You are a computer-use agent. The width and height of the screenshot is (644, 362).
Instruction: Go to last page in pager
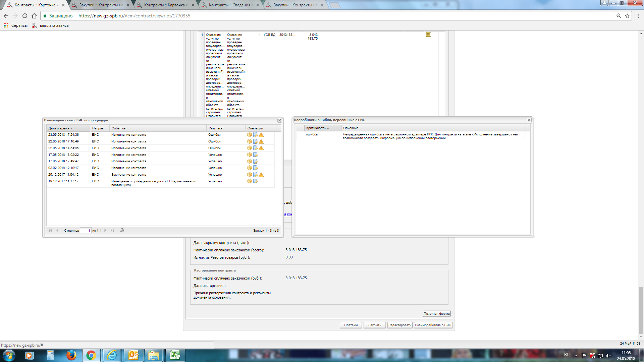coord(112,230)
